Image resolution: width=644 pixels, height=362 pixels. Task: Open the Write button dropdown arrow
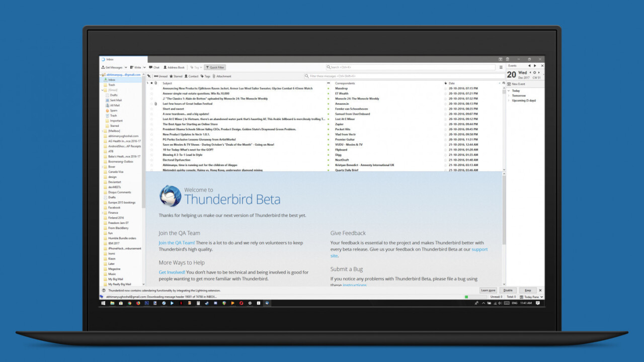pos(144,67)
